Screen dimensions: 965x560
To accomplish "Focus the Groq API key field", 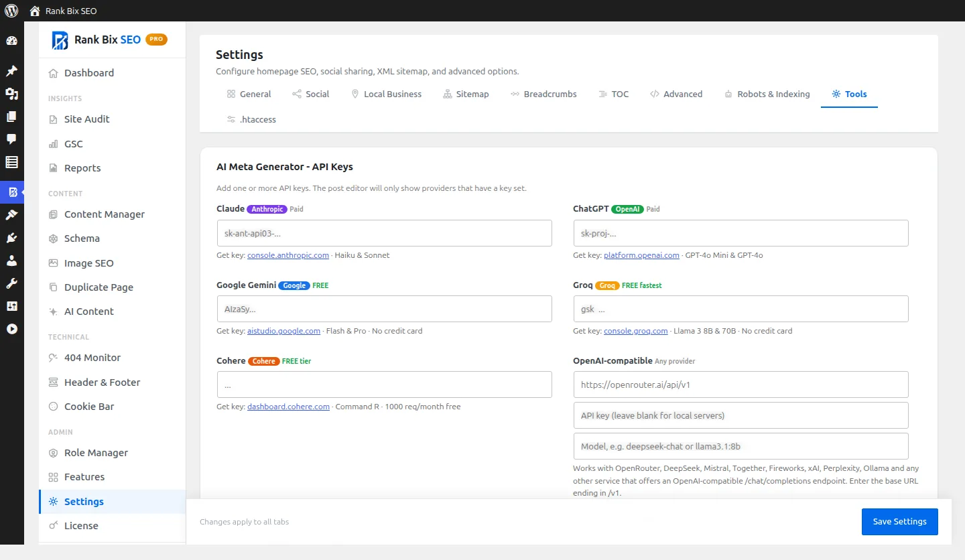I will pos(741,309).
